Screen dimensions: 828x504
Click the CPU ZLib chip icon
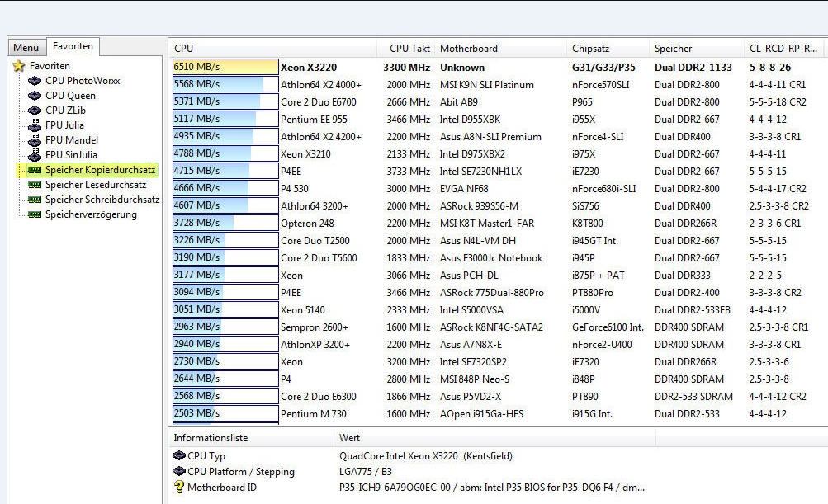[35, 111]
